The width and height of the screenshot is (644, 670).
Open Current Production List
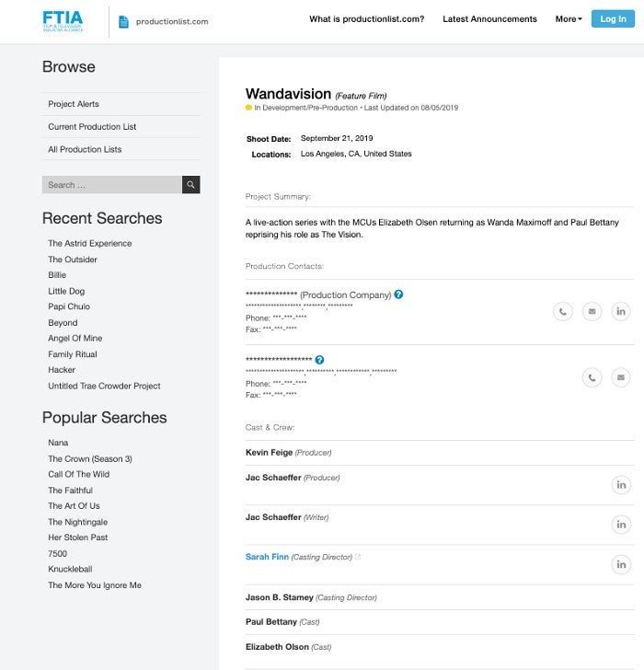pyautogui.click(x=92, y=127)
